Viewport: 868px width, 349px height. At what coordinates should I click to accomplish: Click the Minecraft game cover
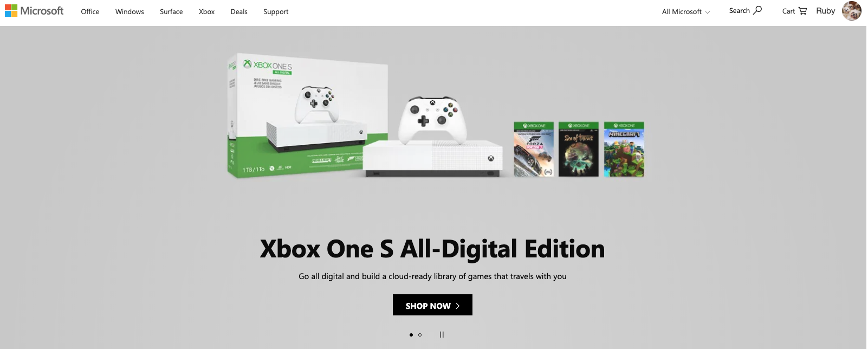pos(624,150)
